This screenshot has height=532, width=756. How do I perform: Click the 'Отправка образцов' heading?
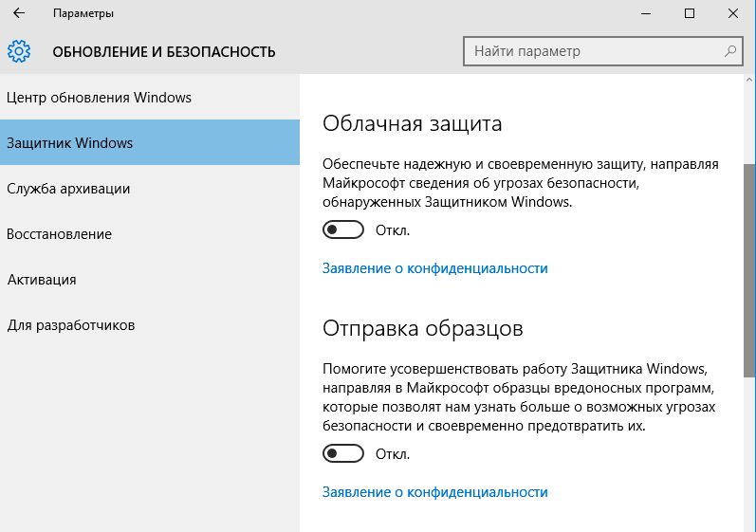[x=423, y=328]
